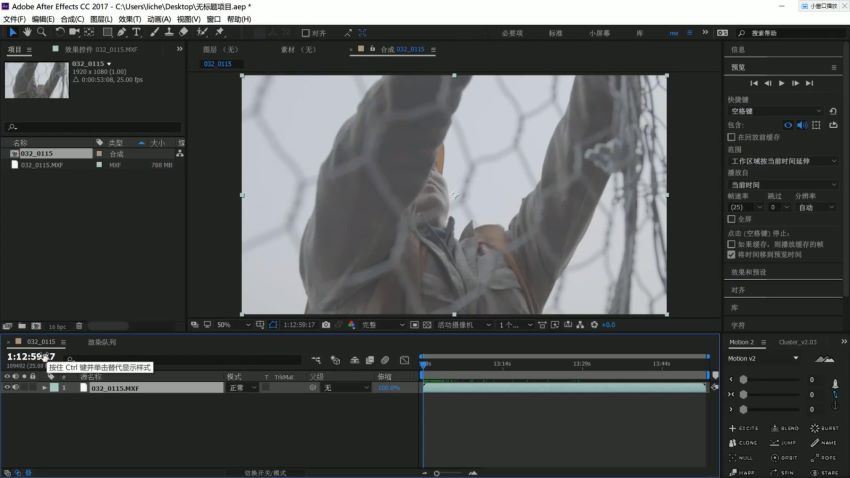The width and height of the screenshot is (850, 478).
Task: Open the 效果(T) menu
Action: click(x=129, y=19)
